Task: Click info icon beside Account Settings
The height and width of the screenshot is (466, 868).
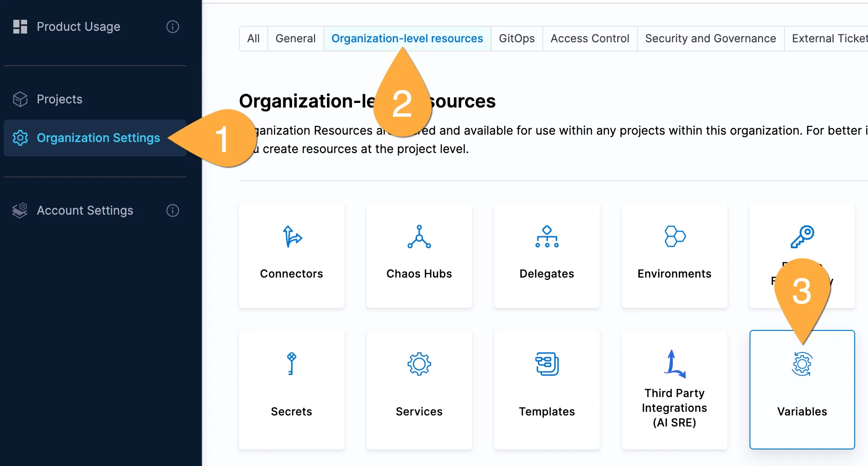Action: click(173, 210)
